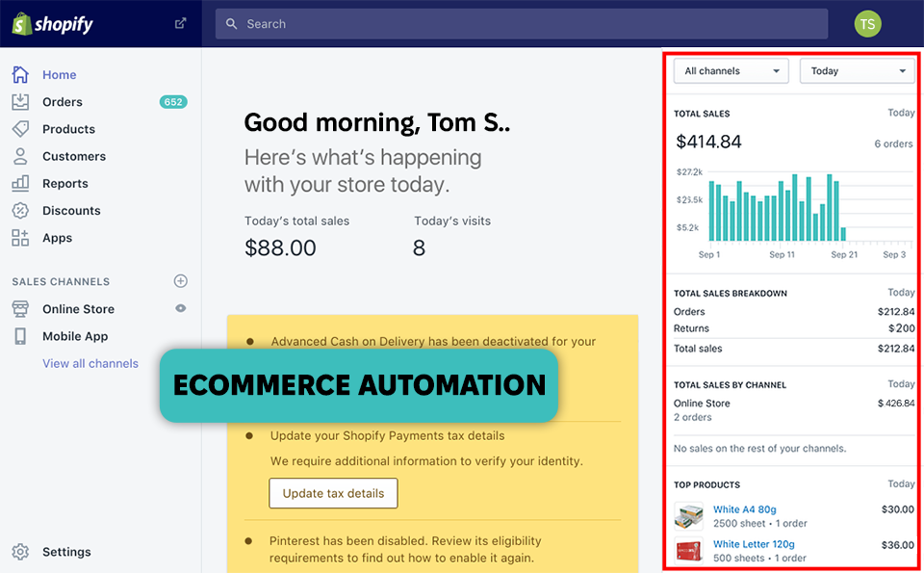924x573 pixels.
Task: Click White Letter 120g product thumbnail
Action: coord(689,551)
